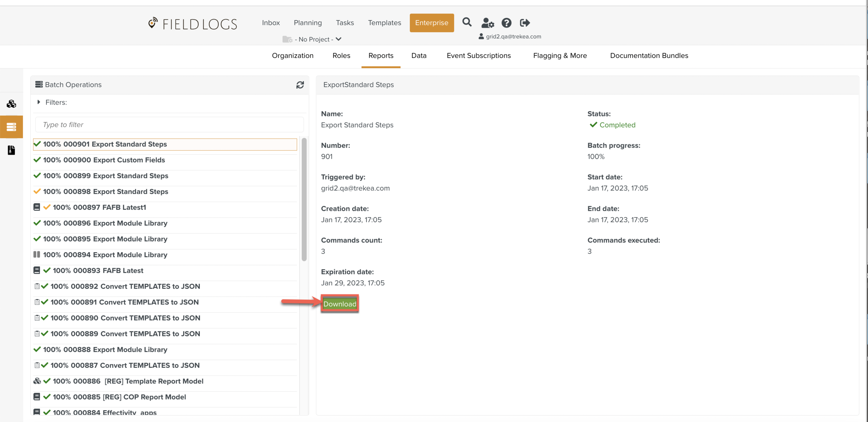Expand the Filters section

coord(39,102)
